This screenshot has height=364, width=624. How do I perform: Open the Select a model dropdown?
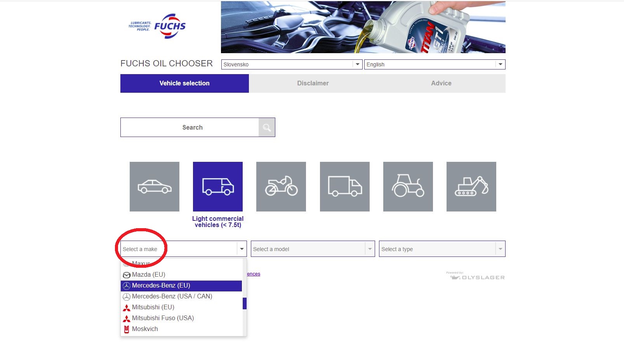click(313, 249)
